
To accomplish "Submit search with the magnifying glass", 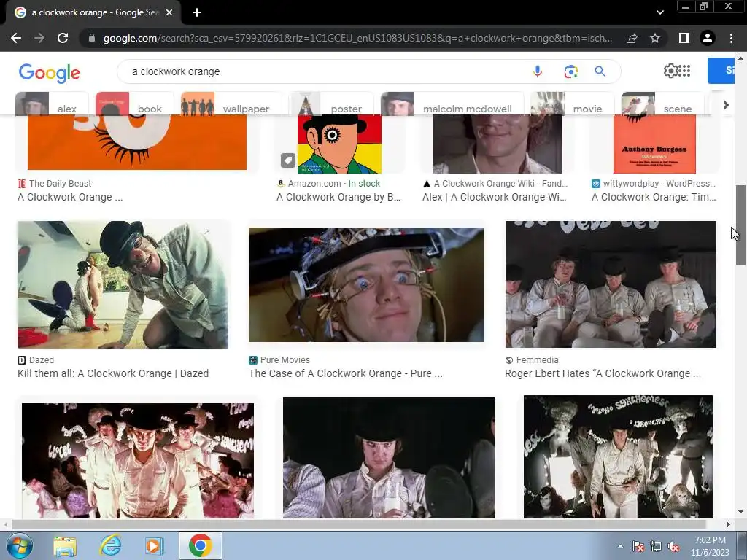I will click(x=600, y=71).
